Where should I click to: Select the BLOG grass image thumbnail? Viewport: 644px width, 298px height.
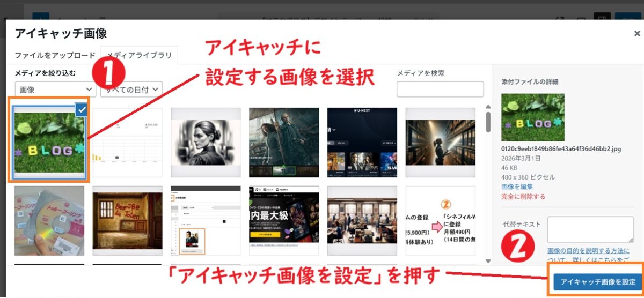[x=49, y=142]
